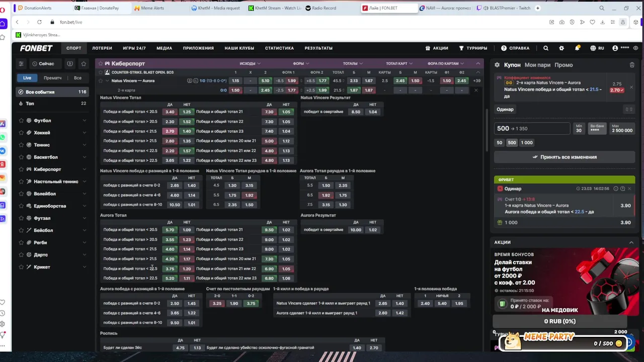The height and width of the screenshot is (362, 644).
Task: Open site settings gear in FONBET header
Action: 561,48
